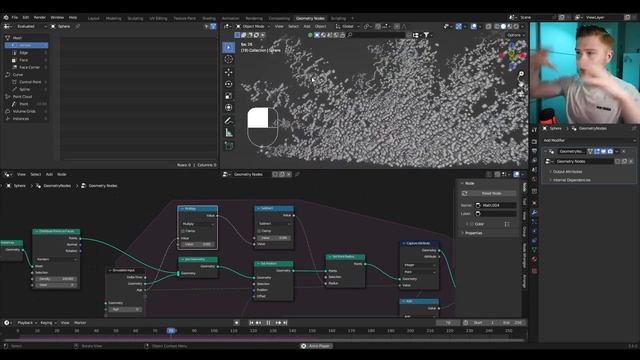Select the Vertex row in spreadsheet
640x360 pixels.
click(27, 45)
